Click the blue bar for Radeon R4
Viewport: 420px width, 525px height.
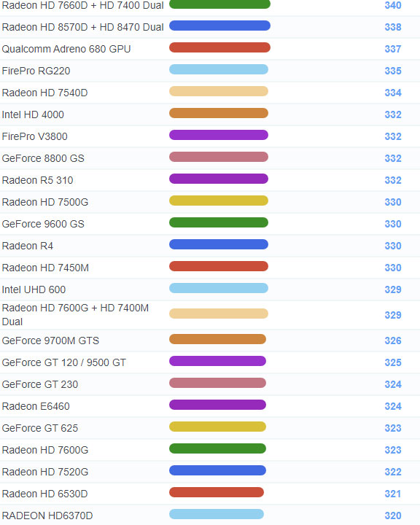tap(219, 244)
